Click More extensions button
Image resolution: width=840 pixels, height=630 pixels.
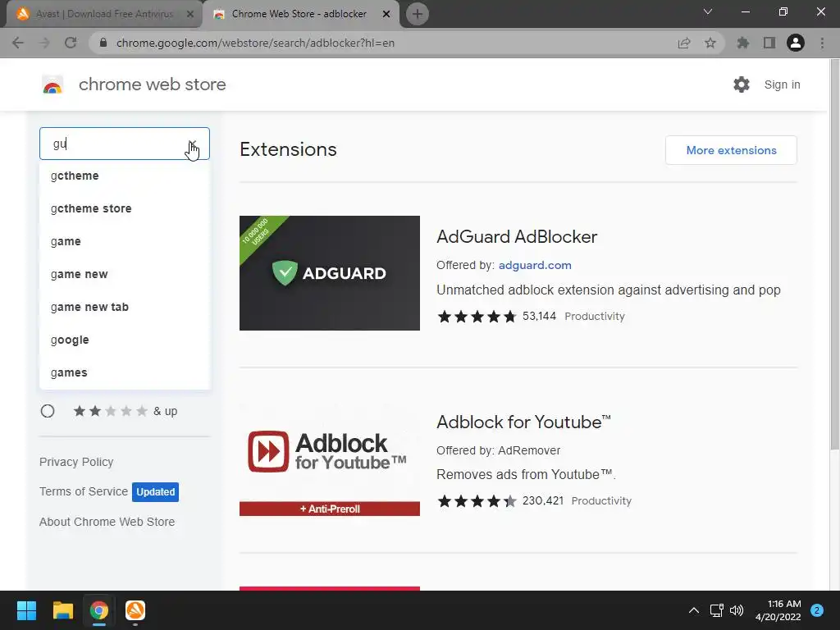[731, 150]
